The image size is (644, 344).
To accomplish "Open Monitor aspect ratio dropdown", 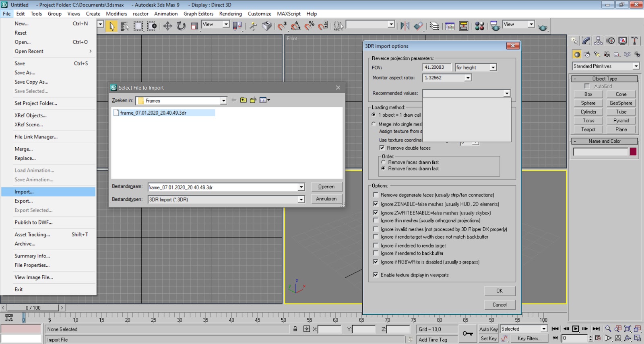I will click(x=468, y=78).
